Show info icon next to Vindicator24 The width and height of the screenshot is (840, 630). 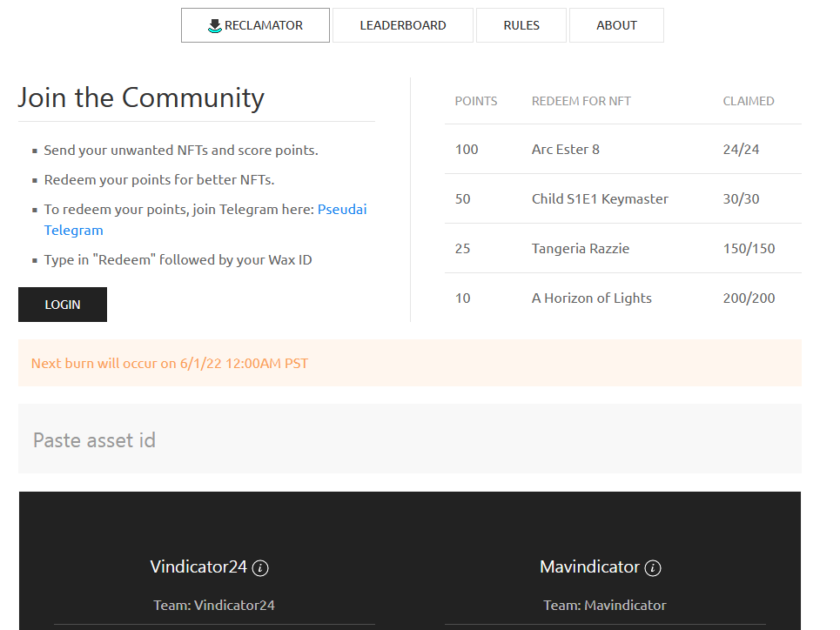(x=260, y=568)
